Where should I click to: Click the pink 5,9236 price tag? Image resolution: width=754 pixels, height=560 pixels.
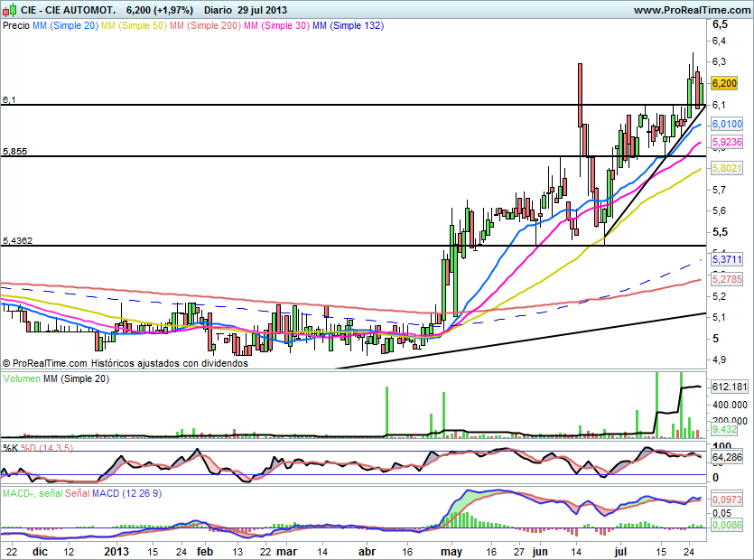(727, 142)
